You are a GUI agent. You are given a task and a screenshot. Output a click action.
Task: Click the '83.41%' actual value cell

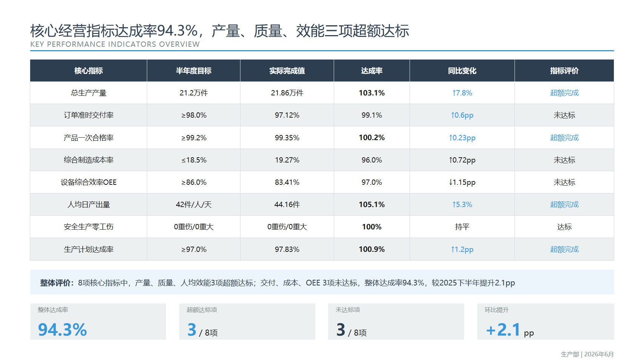287,182
